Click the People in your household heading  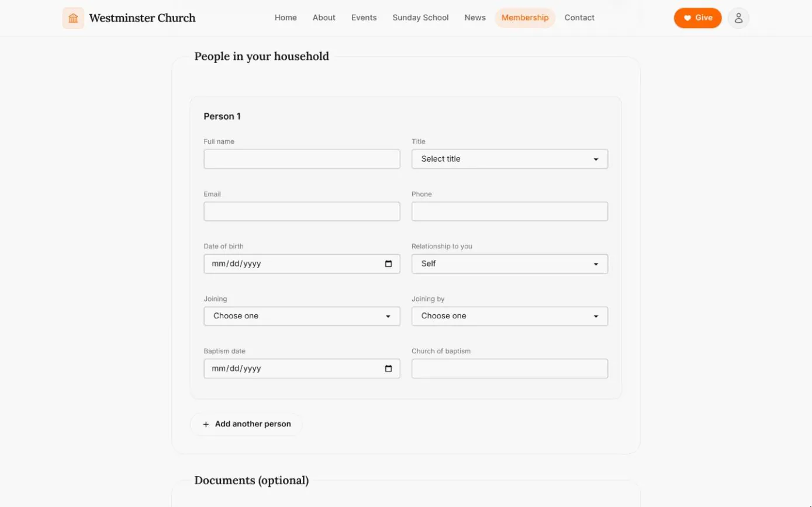pos(261,56)
